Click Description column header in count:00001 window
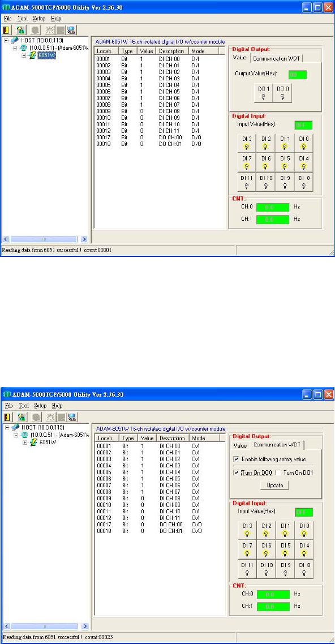 point(173,51)
